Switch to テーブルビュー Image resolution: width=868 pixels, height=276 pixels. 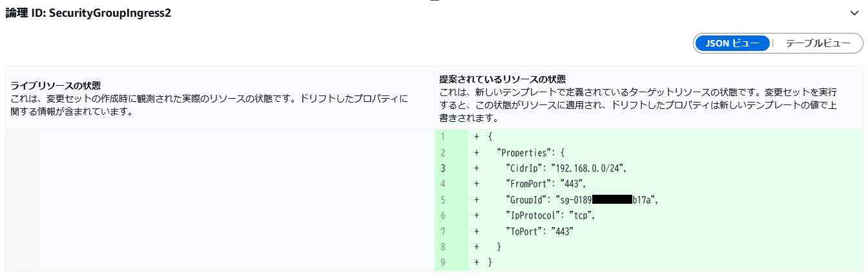click(x=818, y=43)
